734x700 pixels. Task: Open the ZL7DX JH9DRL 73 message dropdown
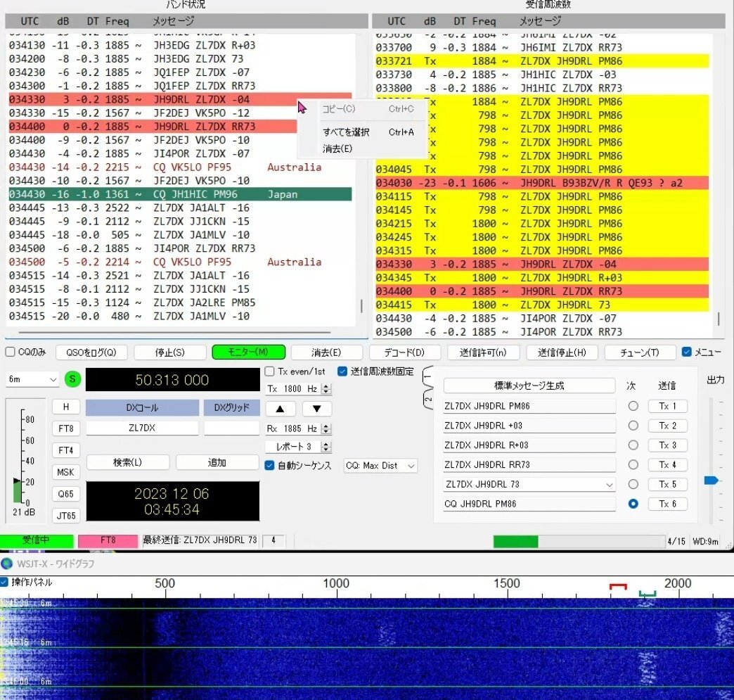click(607, 485)
